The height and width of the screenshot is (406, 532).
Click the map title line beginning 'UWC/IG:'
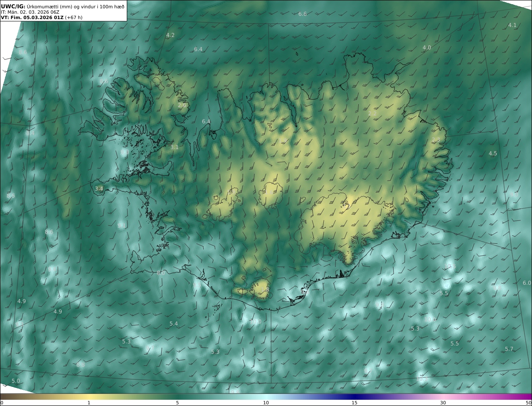point(63,6)
